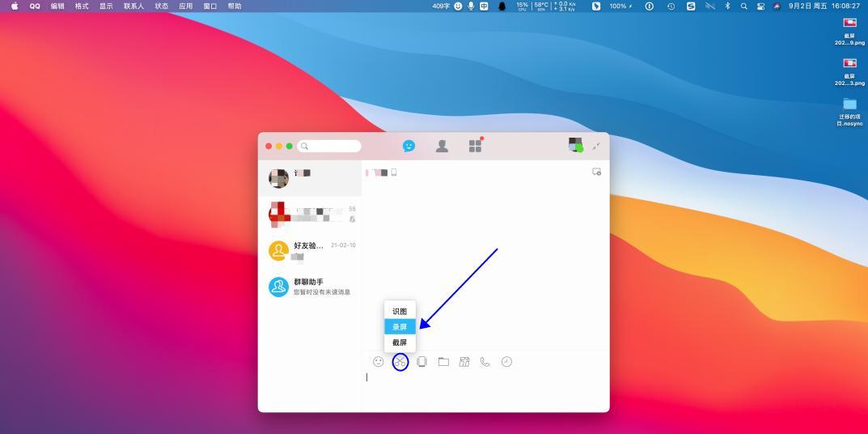The height and width of the screenshot is (434, 868).
Task: Select the top 截屏 png file on desktop
Action: pyautogui.click(x=849, y=31)
